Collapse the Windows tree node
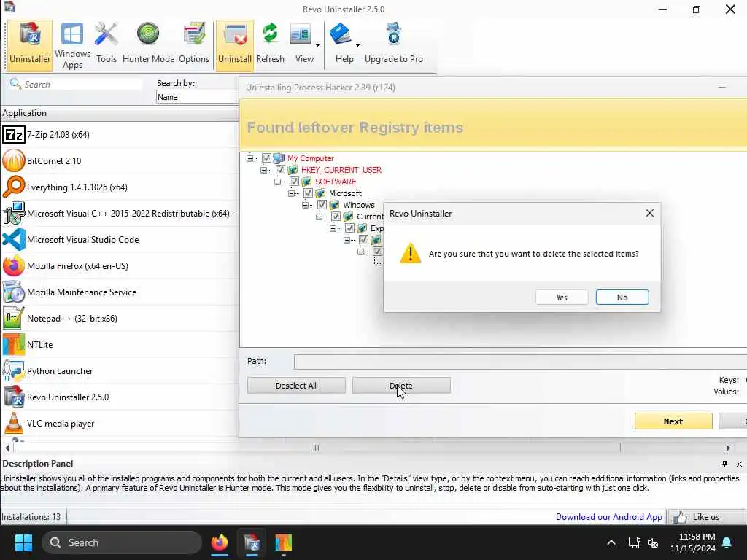The image size is (747, 560). (x=306, y=205)
